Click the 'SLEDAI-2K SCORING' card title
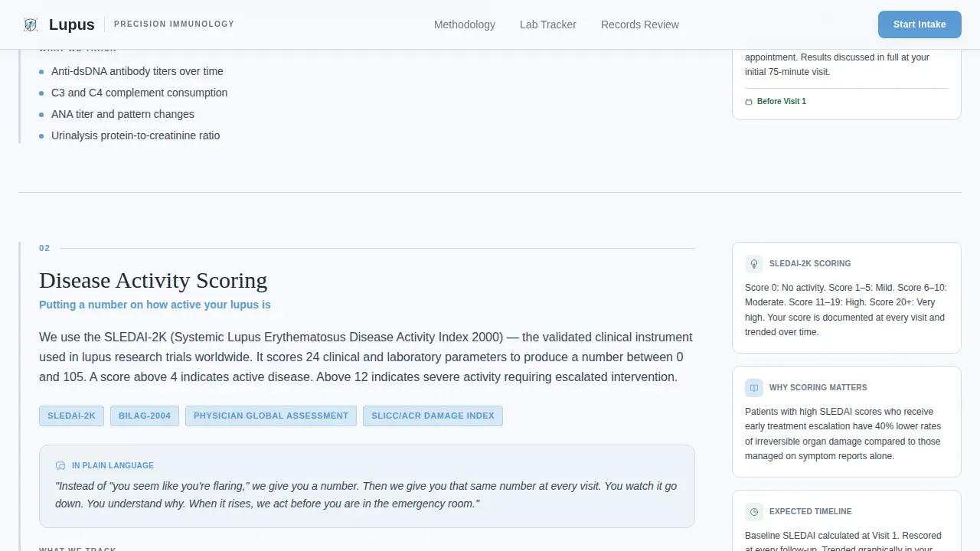The width and height of the screenshot is (980, 551). point(810,263)
